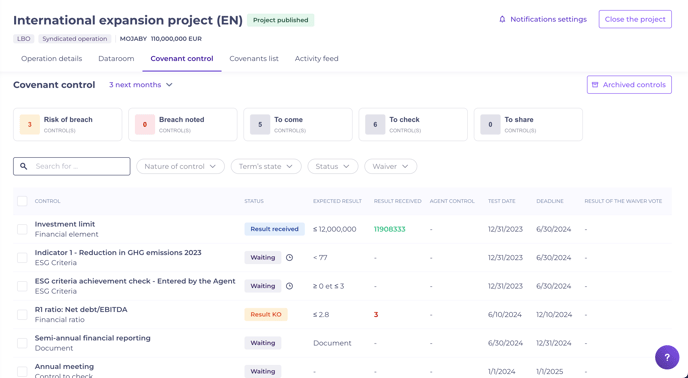The height and width of the screenshot is (378, 688).
Task: Open Semi-annual financial reporting control
Action: 93,338
